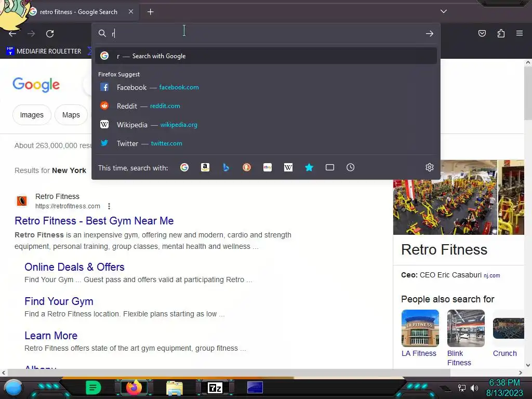
Task: Open the Pocket save icon
Action: [x=482, y=33]
